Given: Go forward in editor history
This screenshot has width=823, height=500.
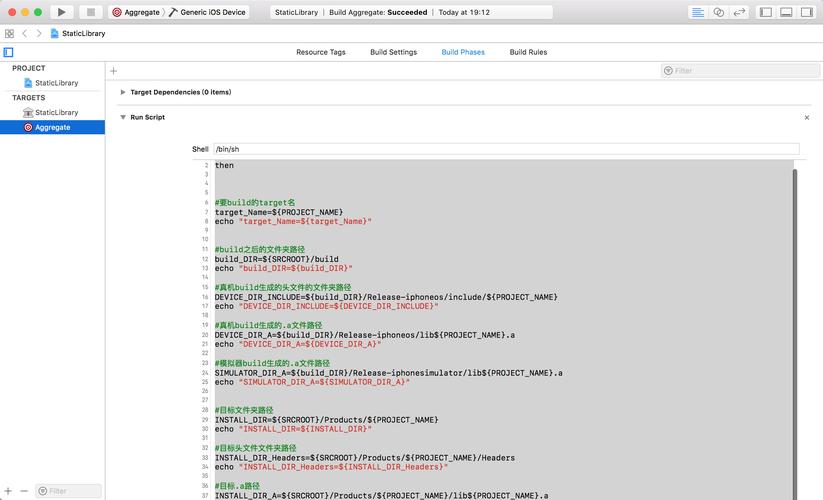Looking at the screenshot, I should (x=39, y=34).
